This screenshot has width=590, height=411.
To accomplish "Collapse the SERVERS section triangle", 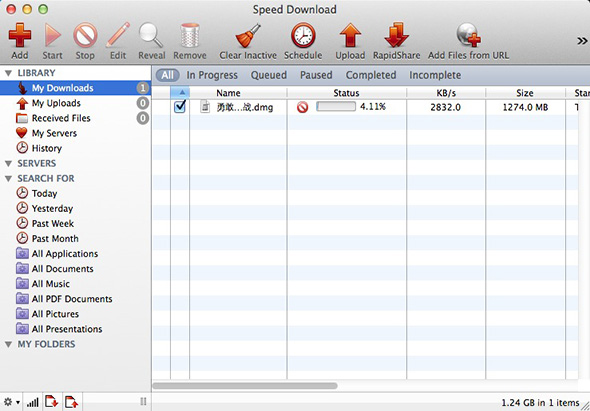I will 8,164.
